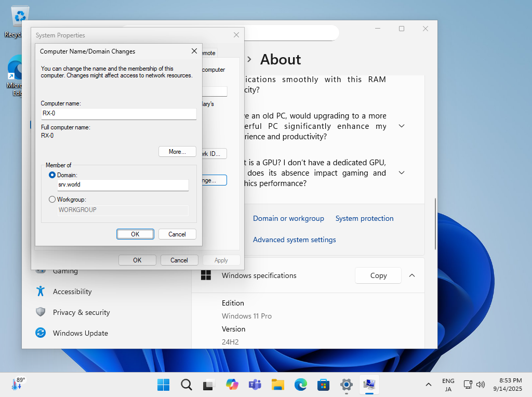Click the Network ID... button

[x=215, y=154]
